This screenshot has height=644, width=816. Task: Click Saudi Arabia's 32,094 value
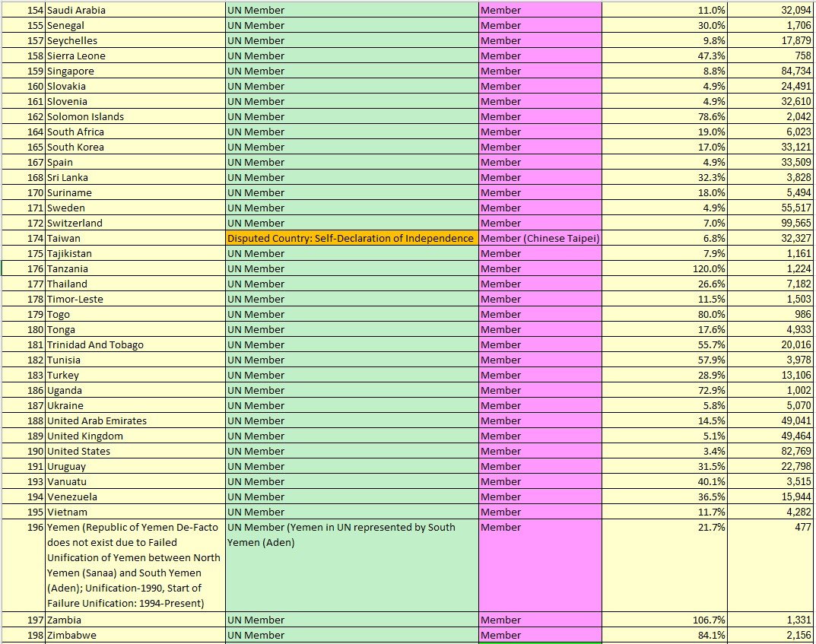pos(770,10)
